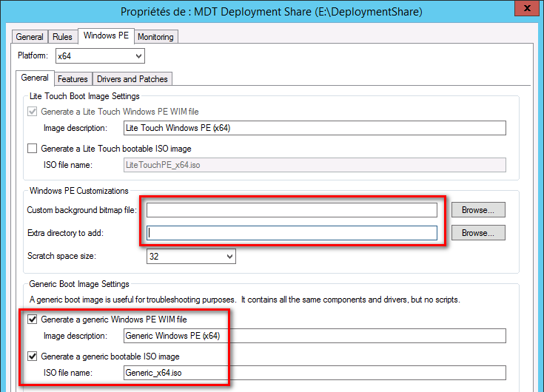Expand the Platform x64 dropdown

pos(100,56)
